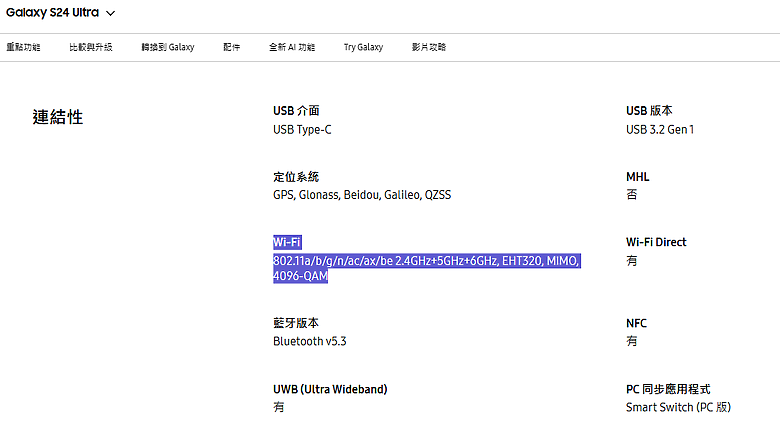Select the Smart Switch (PC 版) value
This screenshot has height=430, width=780.
click(x=678, y=407)
